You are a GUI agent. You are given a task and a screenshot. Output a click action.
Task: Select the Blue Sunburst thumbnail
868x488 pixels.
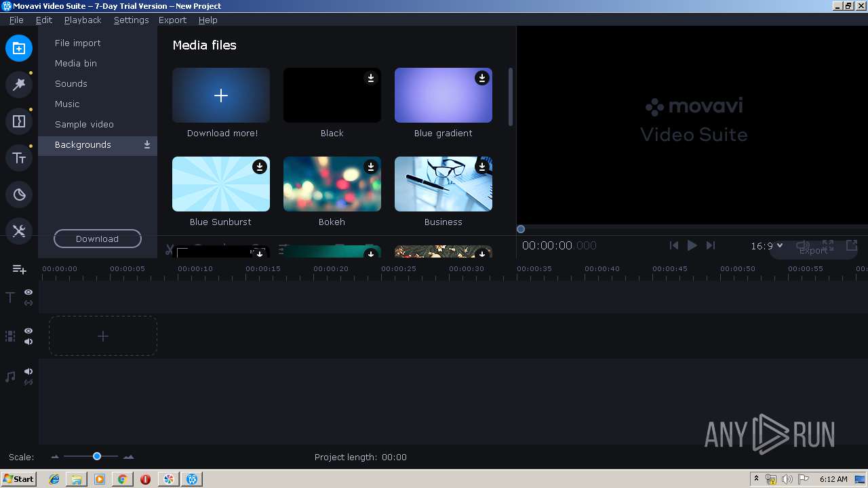(x=221, y=184)
